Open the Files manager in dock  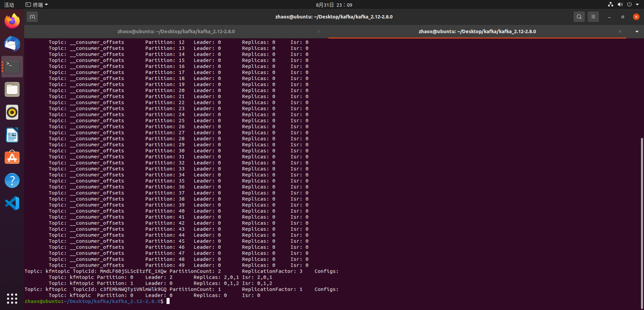tap(12, 89)
